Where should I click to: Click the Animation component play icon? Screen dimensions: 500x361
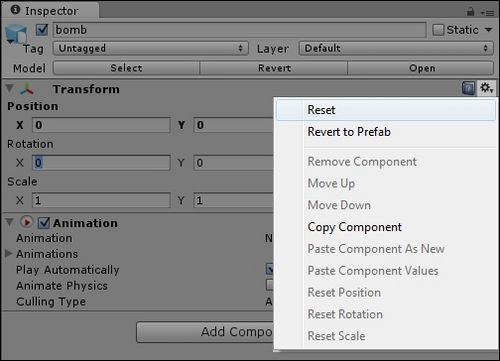coord(27,222)
